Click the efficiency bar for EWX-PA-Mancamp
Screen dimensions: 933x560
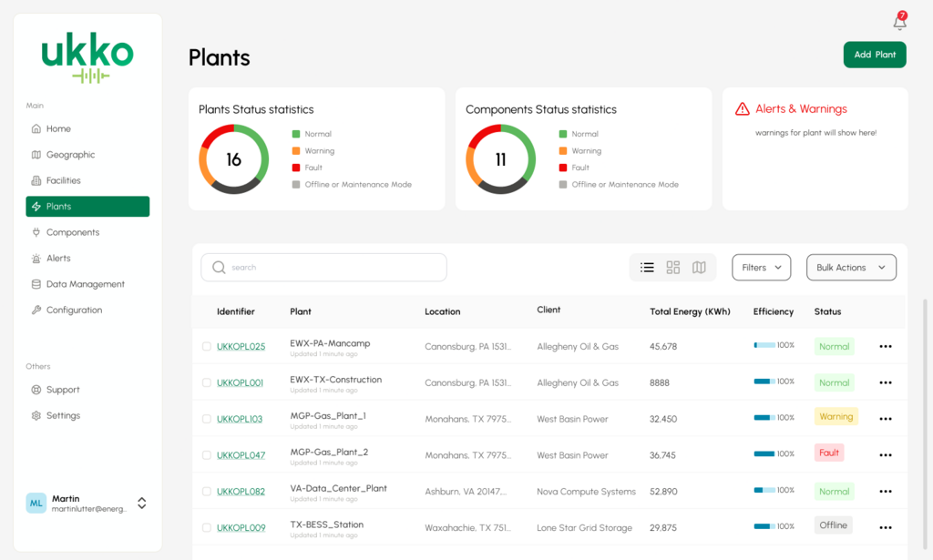764,346
